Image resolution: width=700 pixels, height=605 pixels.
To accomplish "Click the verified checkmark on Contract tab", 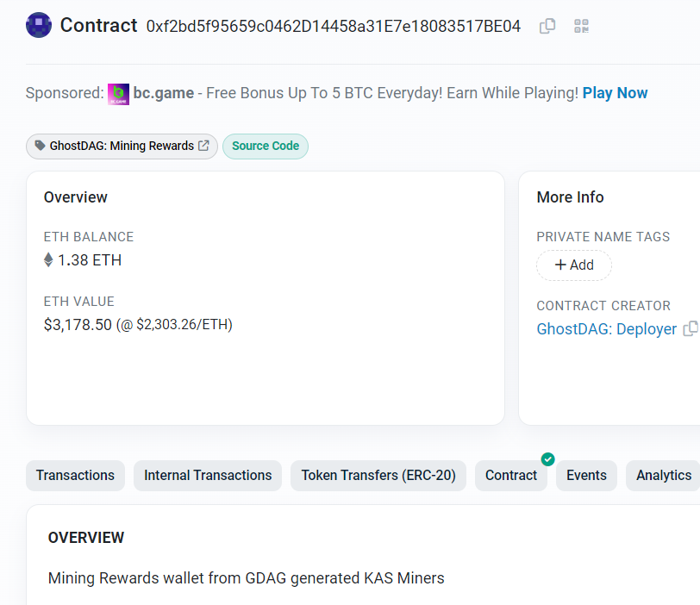I will 547,458.
